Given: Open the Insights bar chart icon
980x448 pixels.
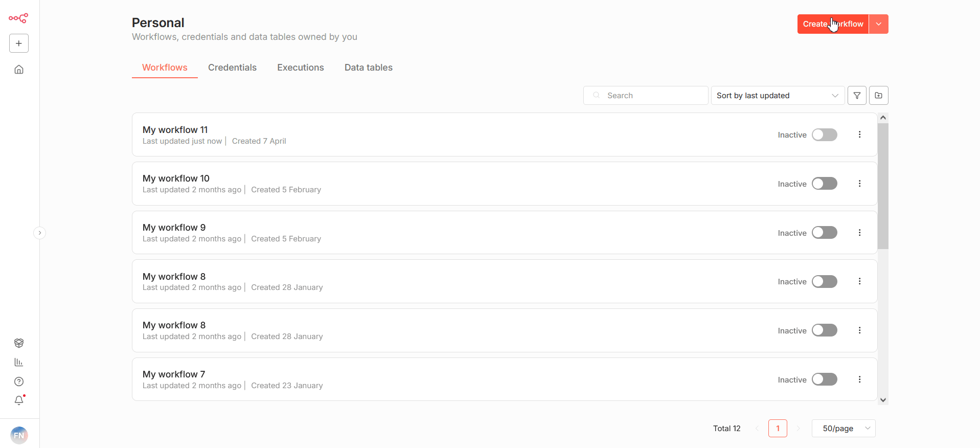Looking at the screenshot, I should 19,362.
